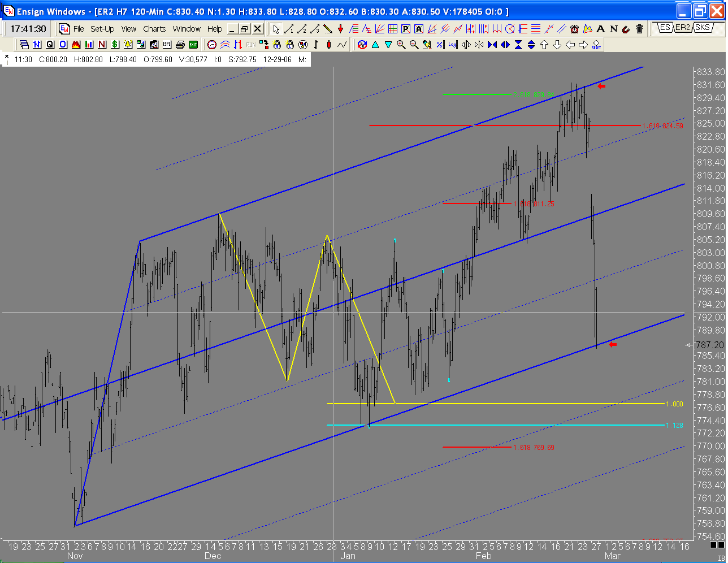728x563 pixels.
Task: Select the trend line 3 tool
Action: point(315,29)
